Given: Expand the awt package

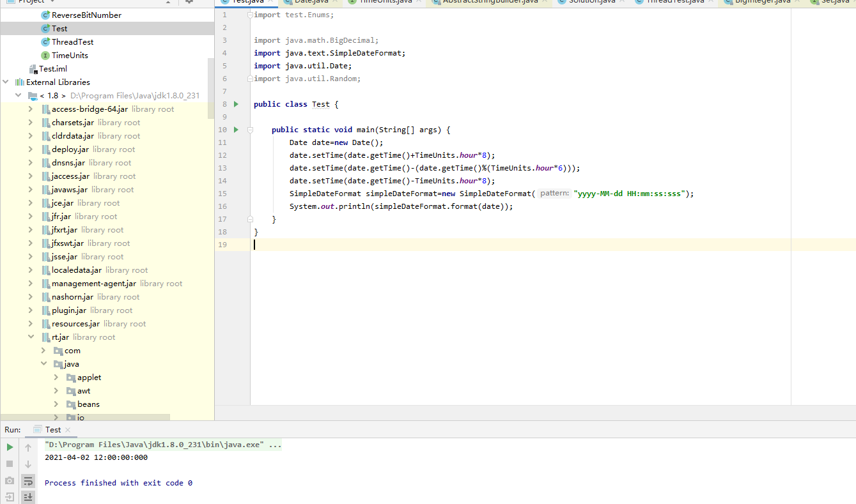Looking at the screenshot, I should [56, 391].
